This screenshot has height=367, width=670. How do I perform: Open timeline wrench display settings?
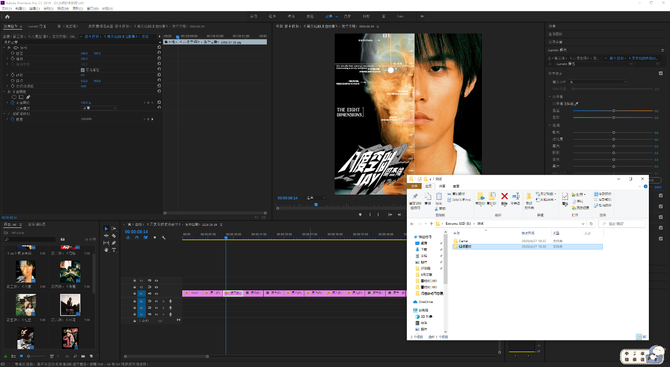point(164,238)
